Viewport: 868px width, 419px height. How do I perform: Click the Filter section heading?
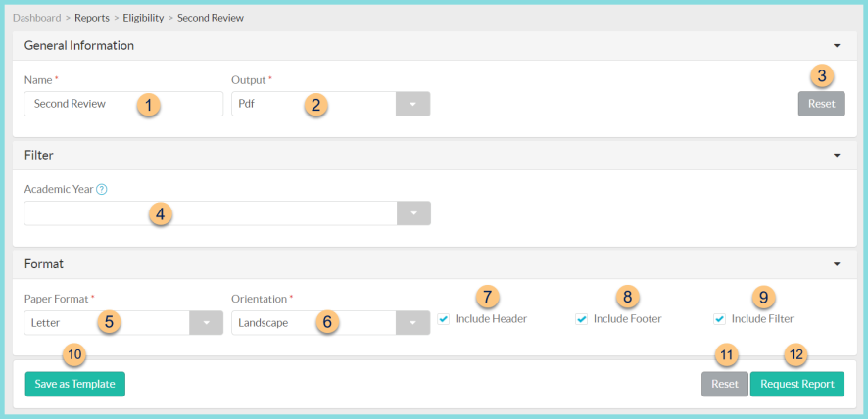(x=39, y=155)
